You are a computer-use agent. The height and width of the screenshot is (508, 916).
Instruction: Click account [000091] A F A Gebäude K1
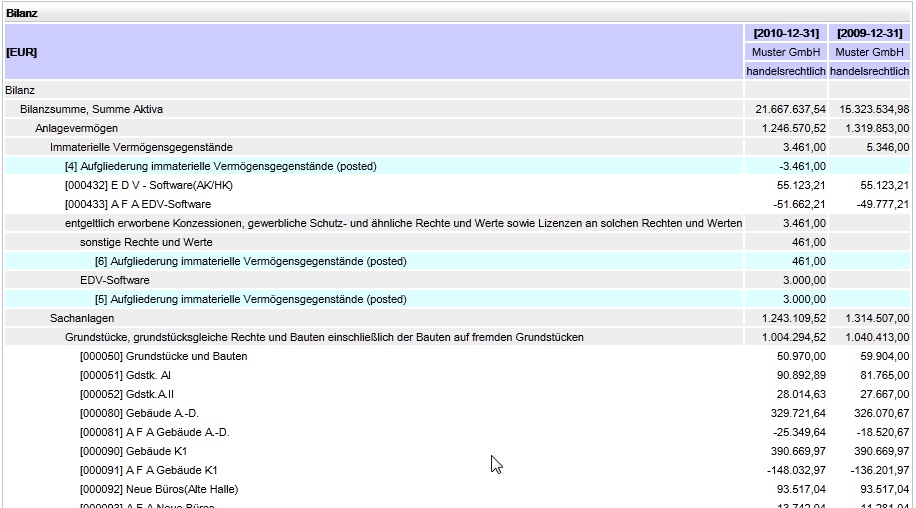148,470
